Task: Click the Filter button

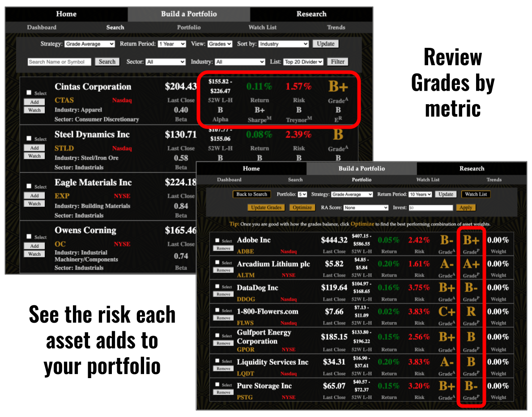Action: [338, 62]
